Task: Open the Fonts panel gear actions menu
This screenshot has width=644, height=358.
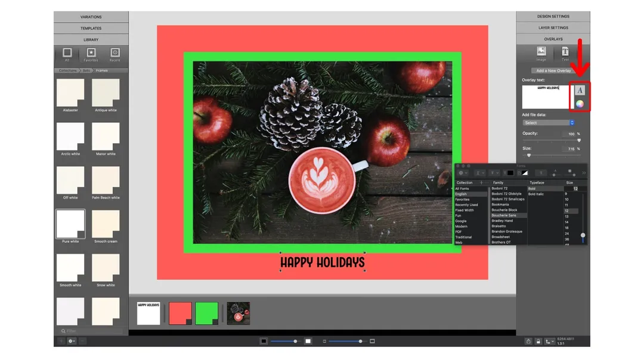Action: point(463,173)
